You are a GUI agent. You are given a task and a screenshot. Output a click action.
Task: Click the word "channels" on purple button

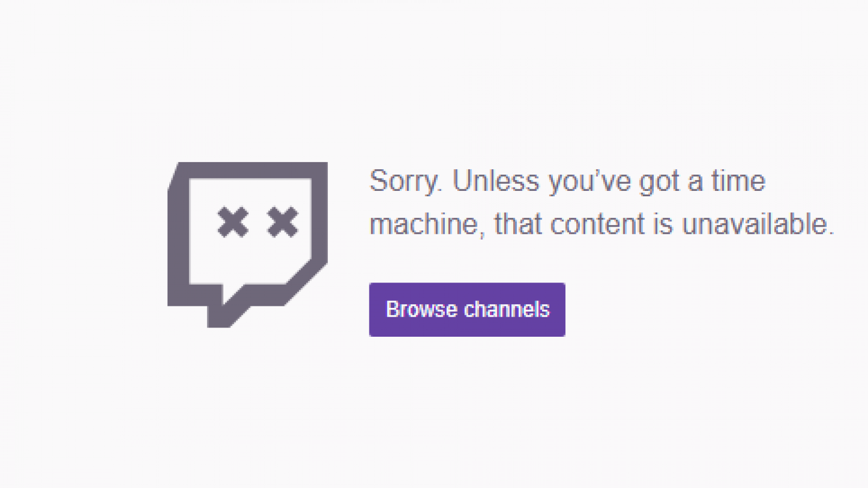(x=507, y=310)
